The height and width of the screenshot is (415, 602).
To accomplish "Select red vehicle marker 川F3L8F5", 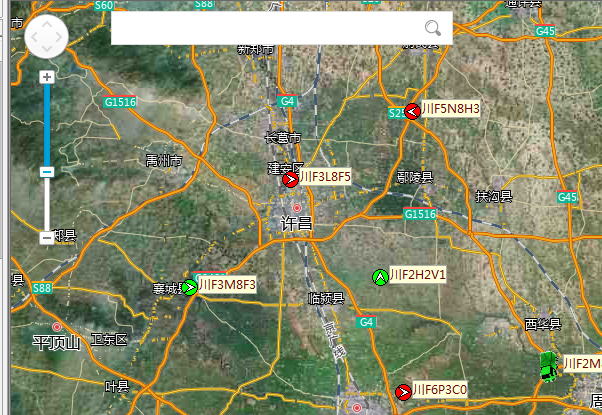I will pos(290,180).
